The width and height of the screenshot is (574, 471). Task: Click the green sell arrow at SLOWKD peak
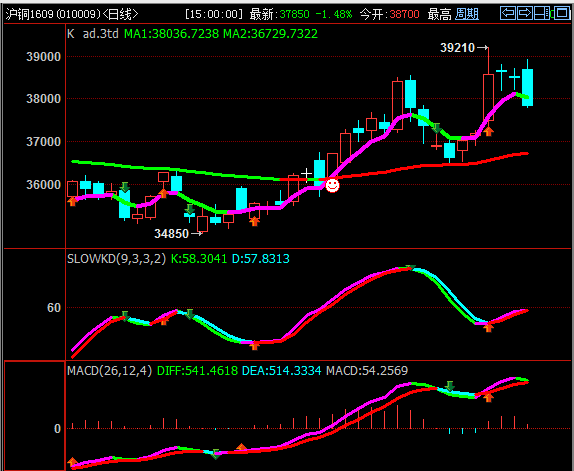click(411, 268)
